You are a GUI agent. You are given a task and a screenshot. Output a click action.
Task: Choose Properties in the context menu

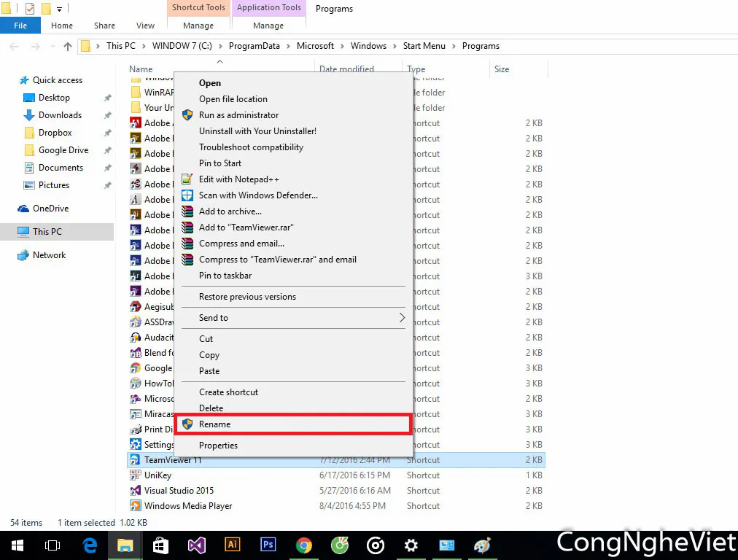[x=292, y=446]
